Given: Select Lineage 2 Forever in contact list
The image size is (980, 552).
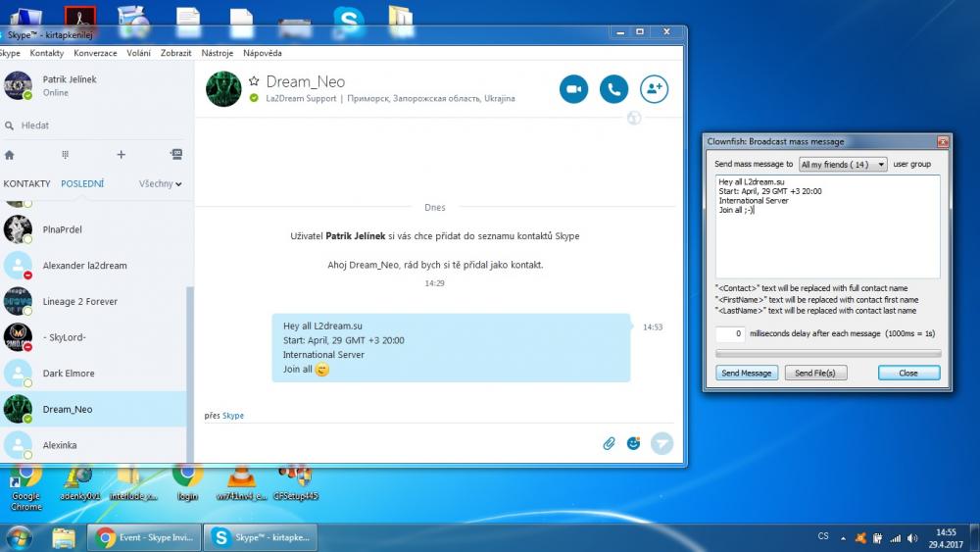Looking at the screenshot, I should pyautogui.click(x=80, y=302).
